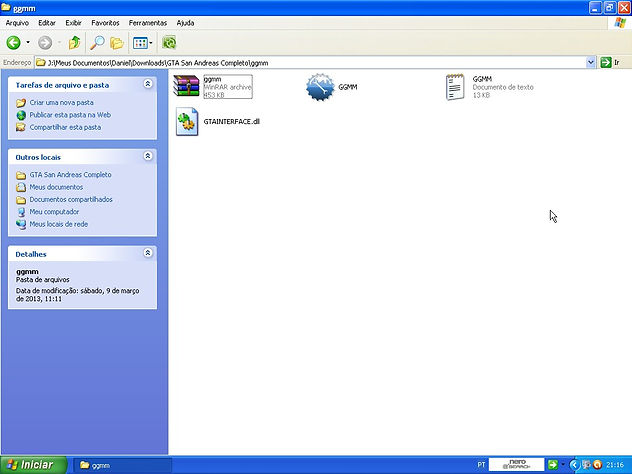Open the Favoritos menu
632x474 pixels.
click(x=105, y=23)
